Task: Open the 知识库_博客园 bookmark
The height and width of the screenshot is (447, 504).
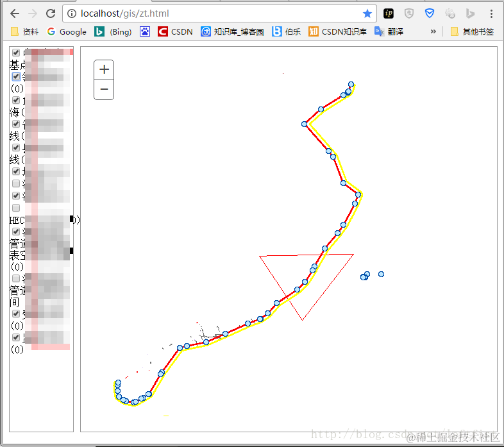Action: pos(232,31)
